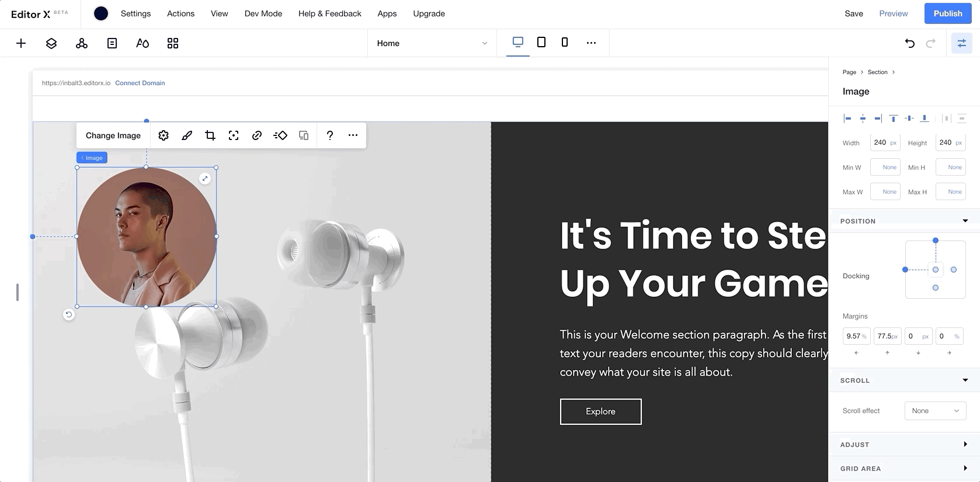
Task: Select the tablet breakpoint icon
Action: 541,42
